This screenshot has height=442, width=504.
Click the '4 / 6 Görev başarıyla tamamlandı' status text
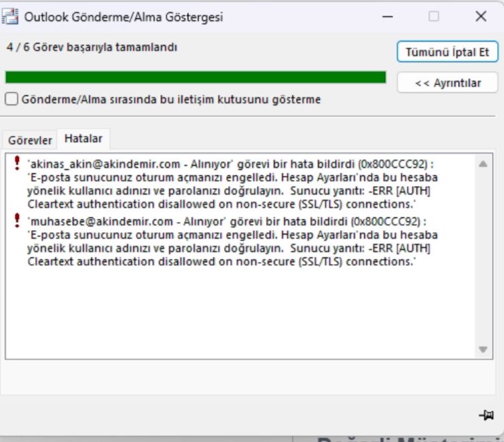pos(92,48)
